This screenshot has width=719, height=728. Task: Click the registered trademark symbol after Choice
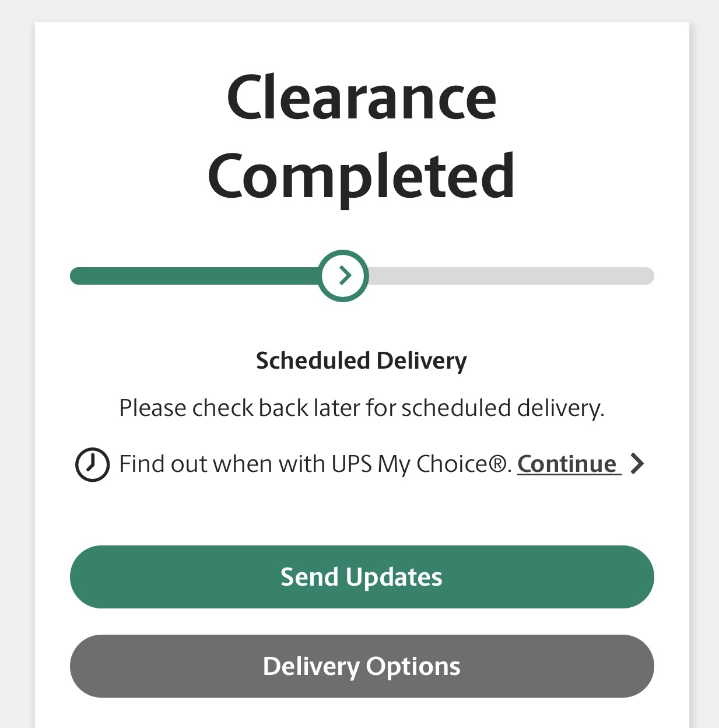click(x=497, y=464)
